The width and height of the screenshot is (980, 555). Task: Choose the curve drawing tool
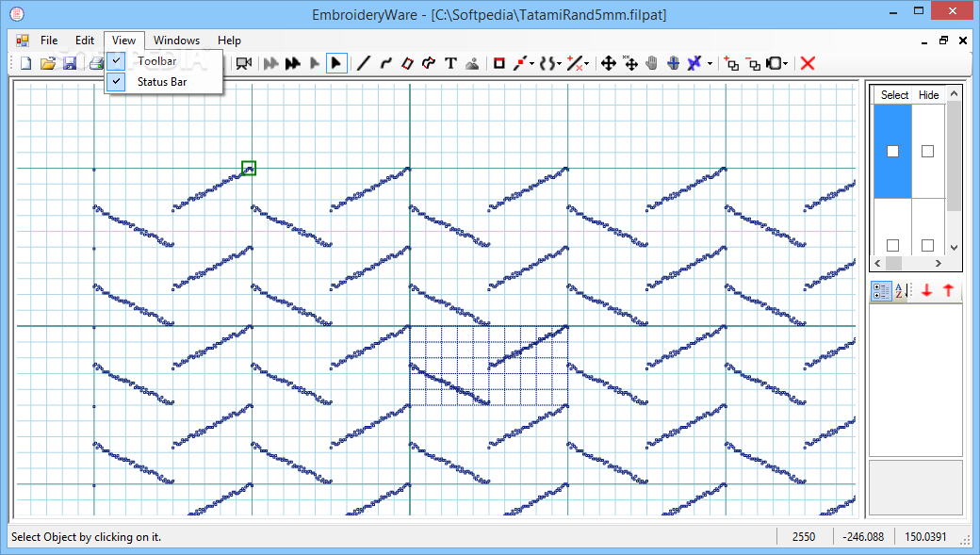[385, 63]
